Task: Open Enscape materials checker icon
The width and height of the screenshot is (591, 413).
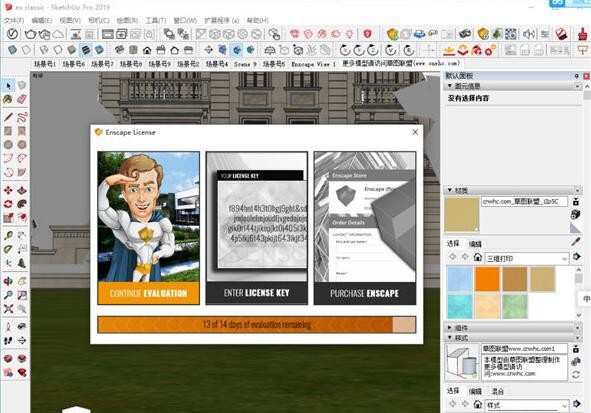Action: pos(511,34)
